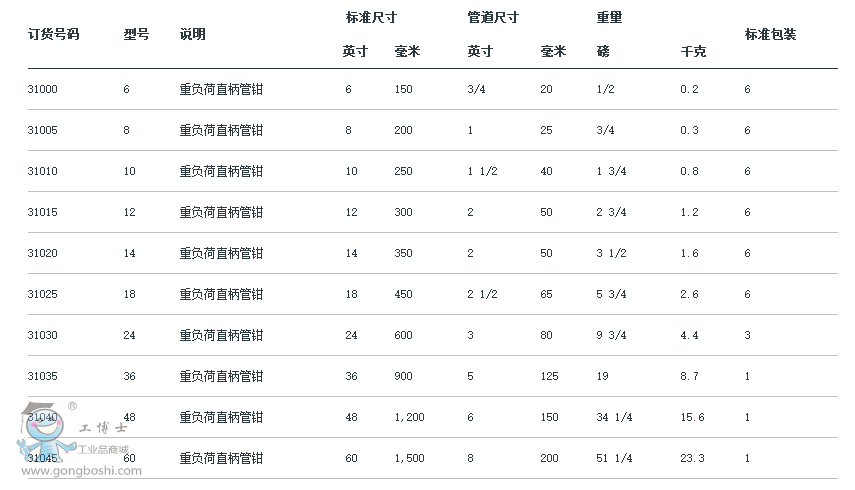855x490 pixels.
Task: Click the 重量 header
Action: pos(609,17)
